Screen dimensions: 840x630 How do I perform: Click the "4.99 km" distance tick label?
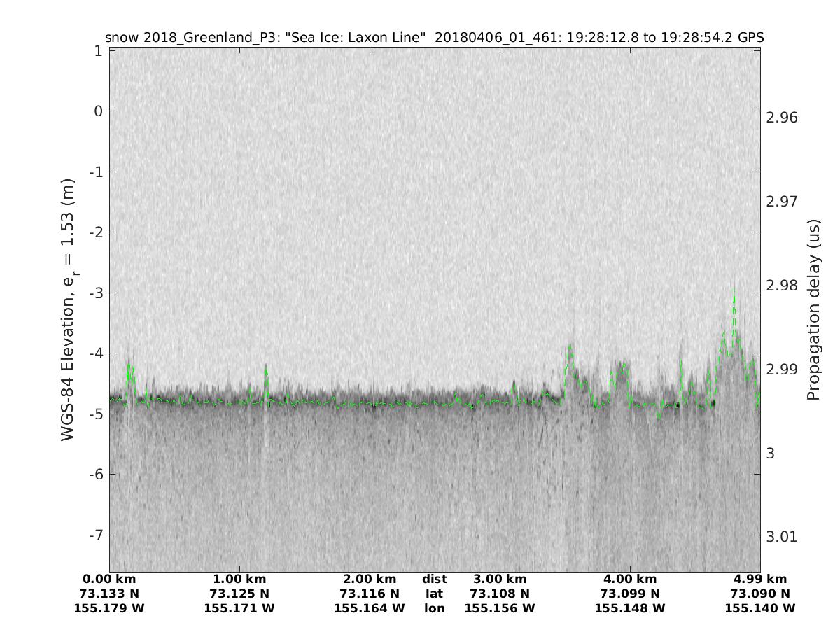click(x=760, y=579)
